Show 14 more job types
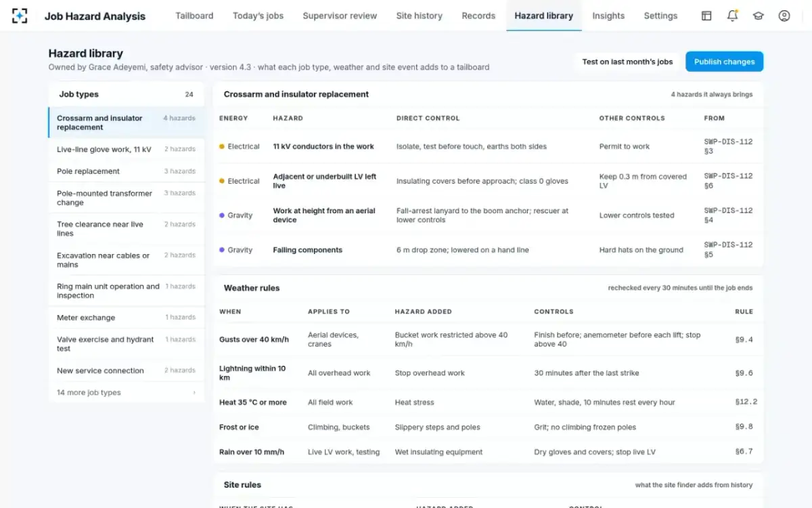Image resolution: width=812 pixels, height=508 pixels. tap(126, 393)
